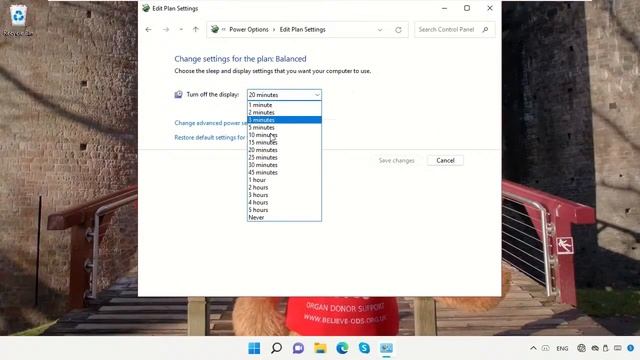Launch Microsoft Edge from taskbar
This screenshot has width=640, height=360.
coord(342,348)
